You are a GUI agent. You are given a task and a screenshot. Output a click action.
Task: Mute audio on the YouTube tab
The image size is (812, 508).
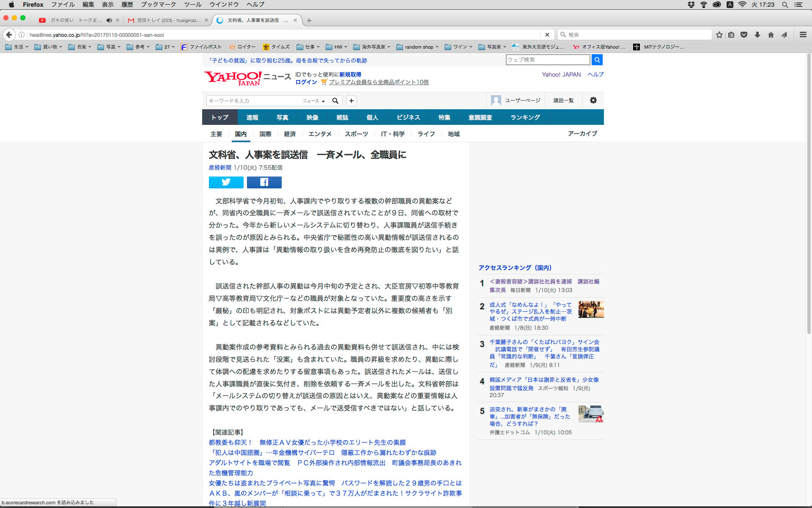coord(109,20)
